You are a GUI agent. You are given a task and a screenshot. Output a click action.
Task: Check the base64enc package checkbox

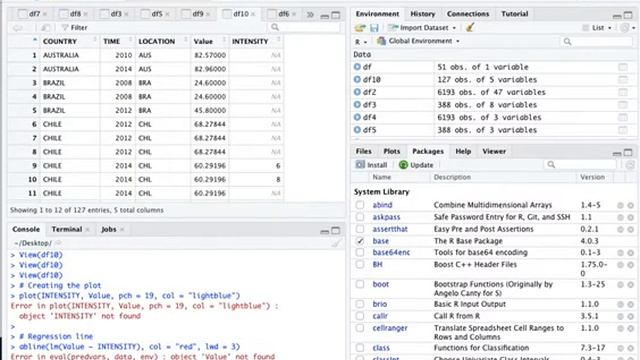point(360,252)
